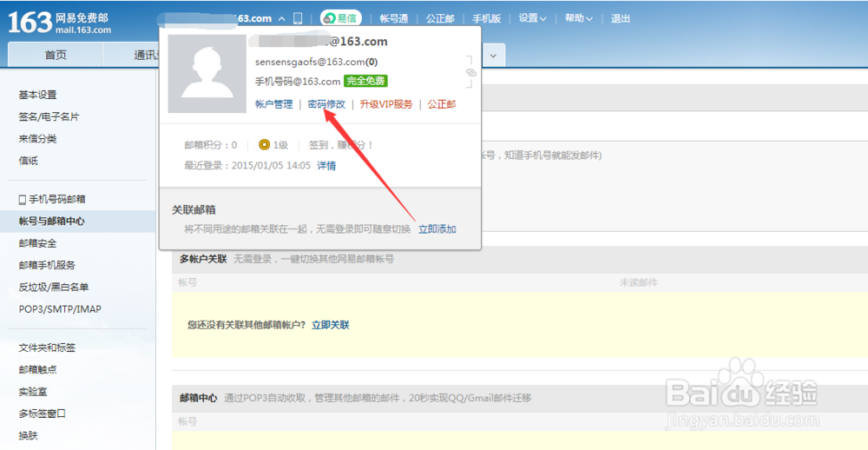This screenshot has width=868, height=450.
Task: Click the mobile phone icon in header
Action: 297,19
